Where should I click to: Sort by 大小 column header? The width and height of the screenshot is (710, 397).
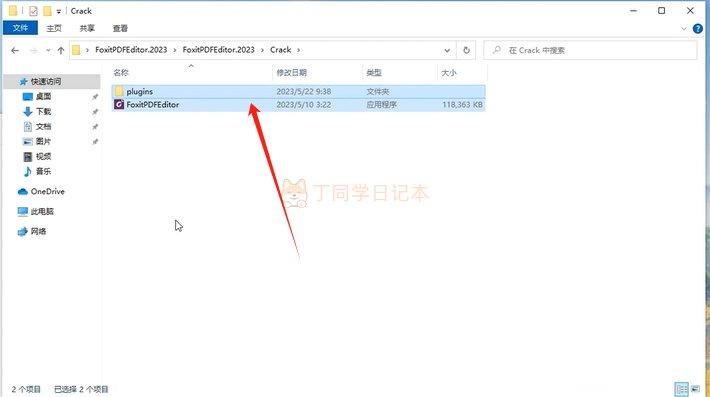point(449,72)
